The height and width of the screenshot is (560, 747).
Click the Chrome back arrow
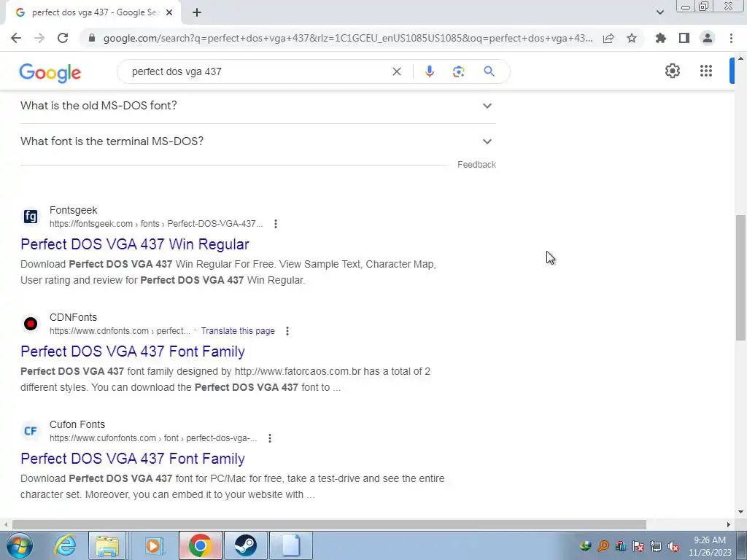(x=16, y=38)
